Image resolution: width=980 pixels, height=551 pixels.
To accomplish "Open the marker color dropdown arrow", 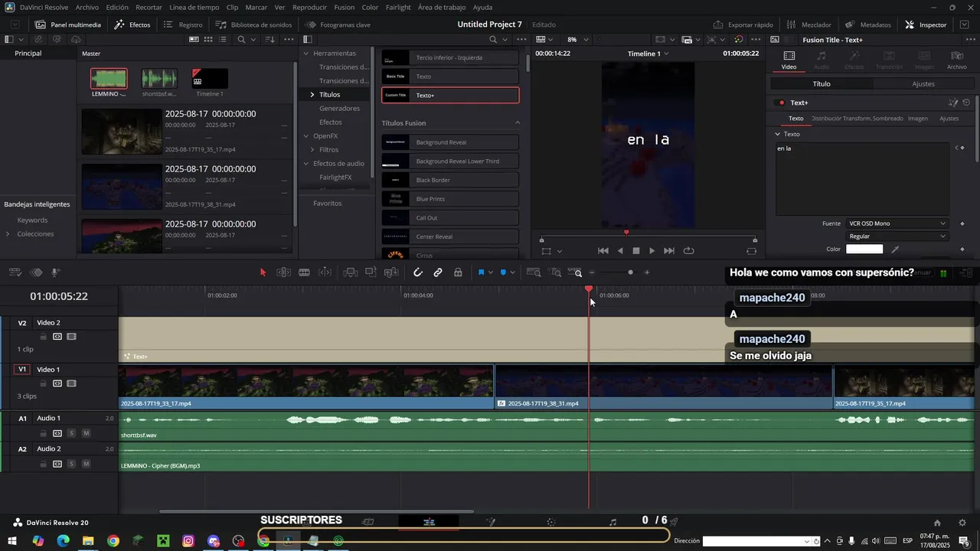I will (x=512, y=272).
